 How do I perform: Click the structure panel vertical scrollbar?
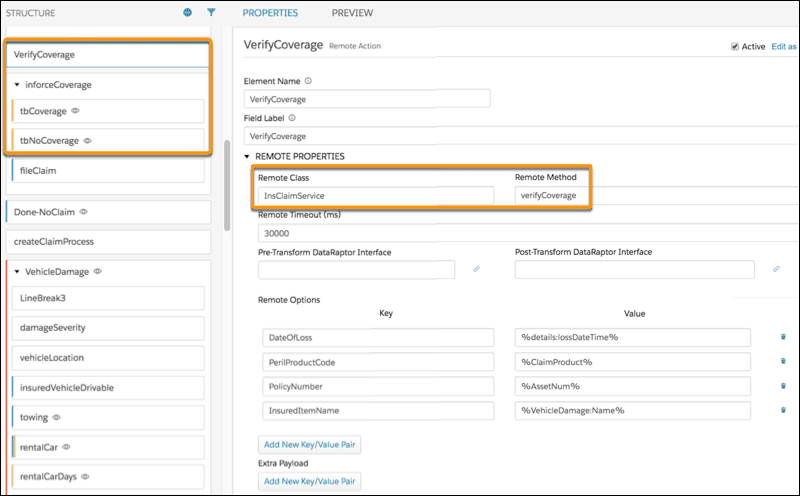227,185
